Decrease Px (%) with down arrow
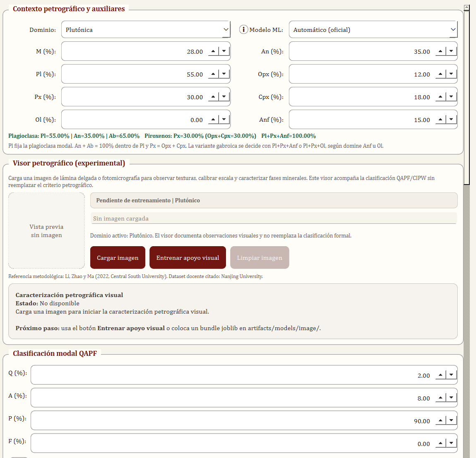The width and height of the screenshot is (476, 458). [224, 96]
